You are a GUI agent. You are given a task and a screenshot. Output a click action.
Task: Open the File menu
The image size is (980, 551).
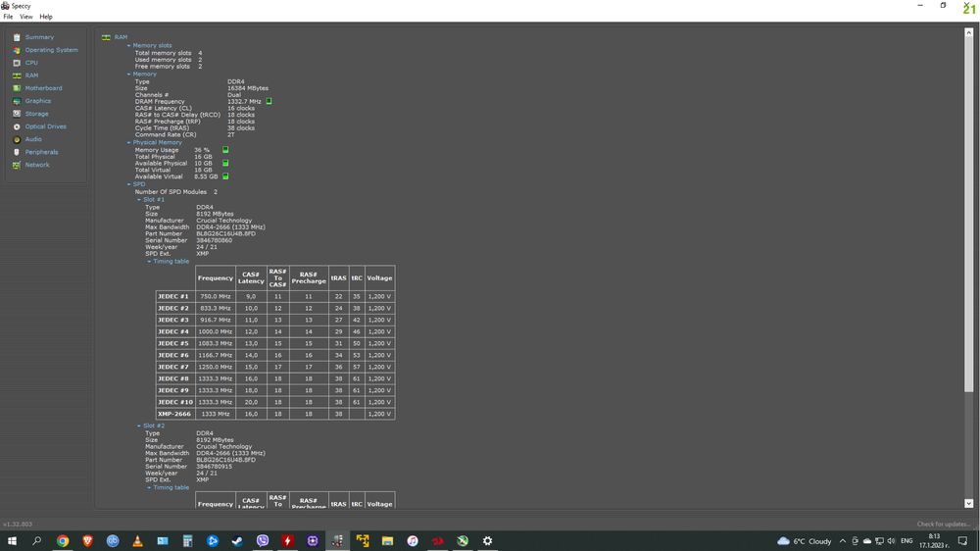(8, 17)
